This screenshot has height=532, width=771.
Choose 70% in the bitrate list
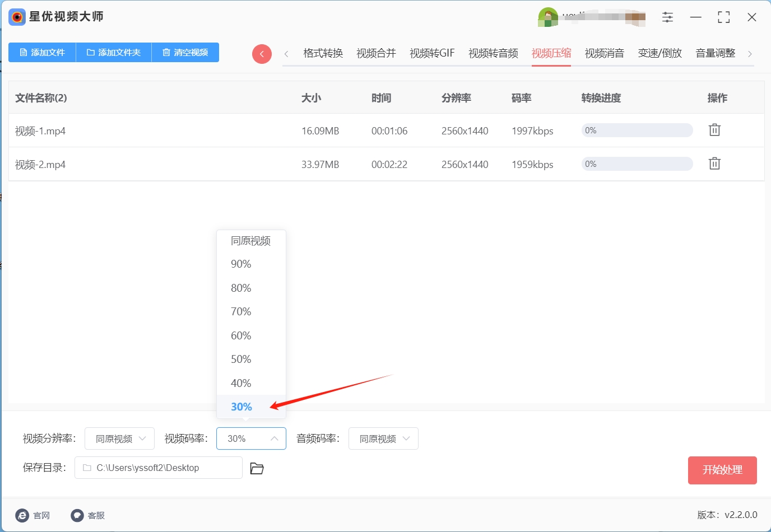pyautogui.click(x=251, y=311)
